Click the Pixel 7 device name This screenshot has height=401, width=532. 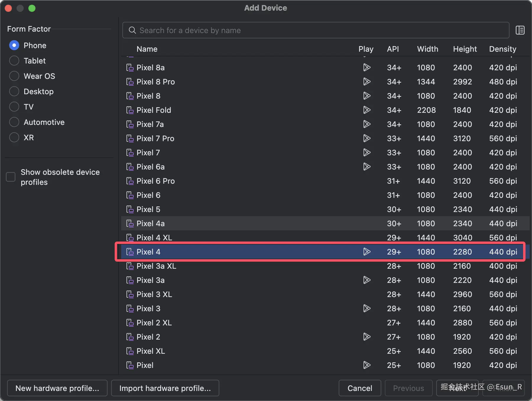point(148,153)
